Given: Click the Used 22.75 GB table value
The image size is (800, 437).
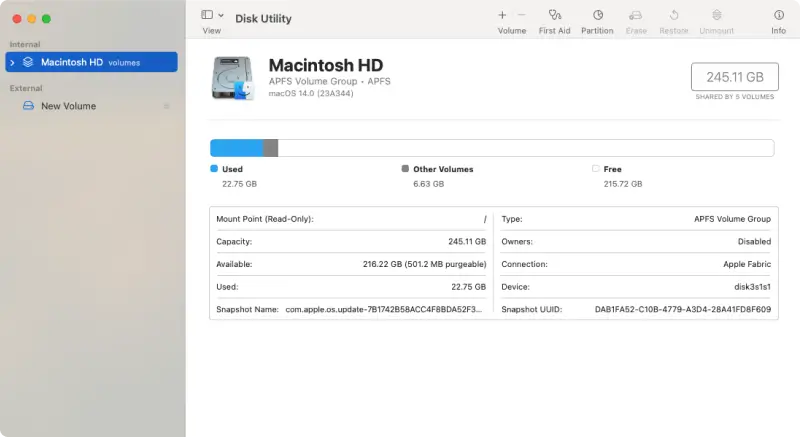Looking at the screenshot, I should coord(468,287).
